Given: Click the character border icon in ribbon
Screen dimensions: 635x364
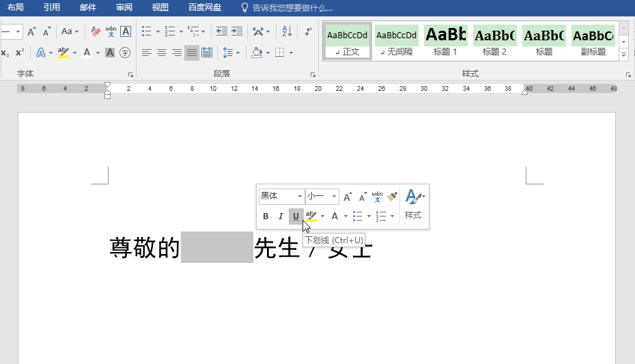Looking at the screenshot, I should (x=126, y=31).
